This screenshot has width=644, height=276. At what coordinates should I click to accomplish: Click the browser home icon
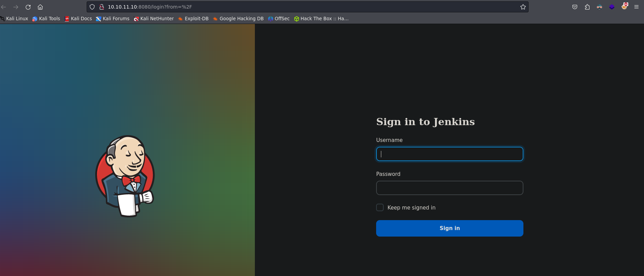click(x=40, y=7)
